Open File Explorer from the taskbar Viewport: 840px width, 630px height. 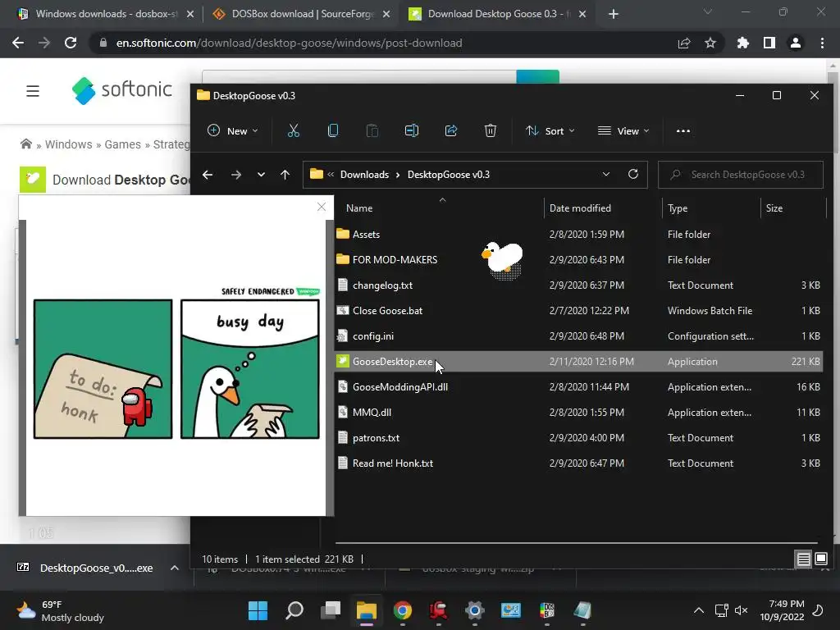pos(367,610)
